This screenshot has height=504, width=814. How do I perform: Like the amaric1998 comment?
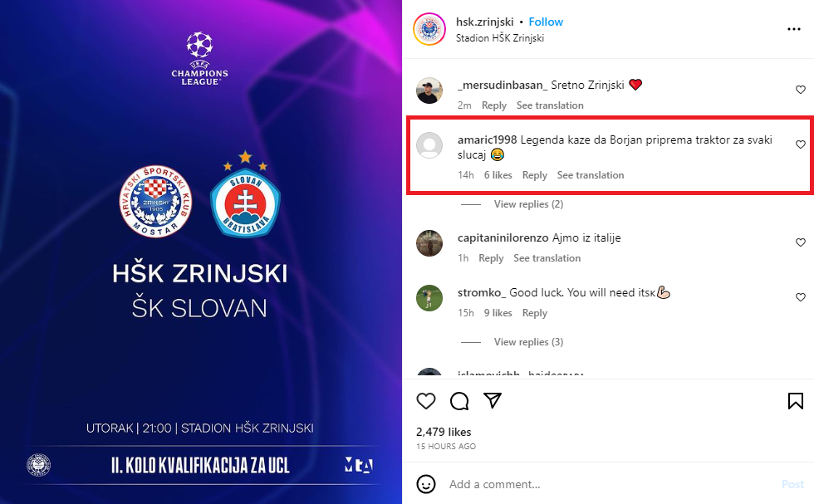point(801,144)
